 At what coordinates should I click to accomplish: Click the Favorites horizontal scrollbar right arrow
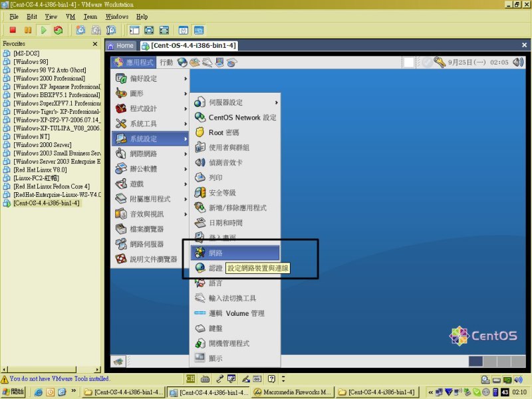click(98, 369)
